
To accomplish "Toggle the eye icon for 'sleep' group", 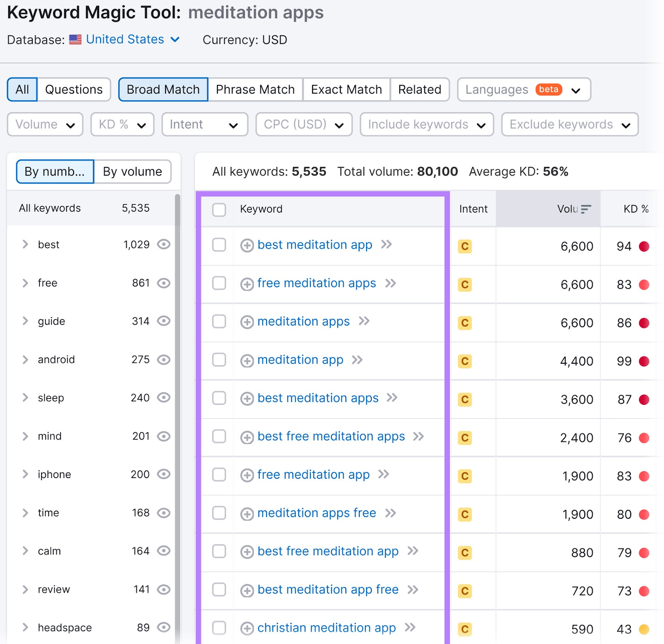I will coord(164,398).
